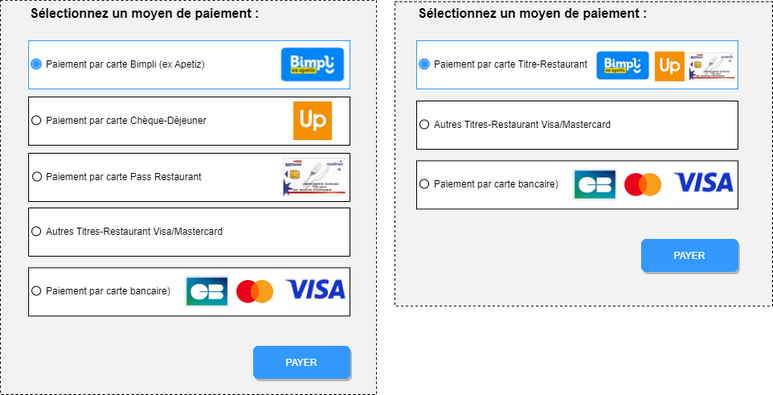Screen dimensions: 773x395
Task: Click the small Sodexo card thumbnail in right panel
Action: pos(712,66)
